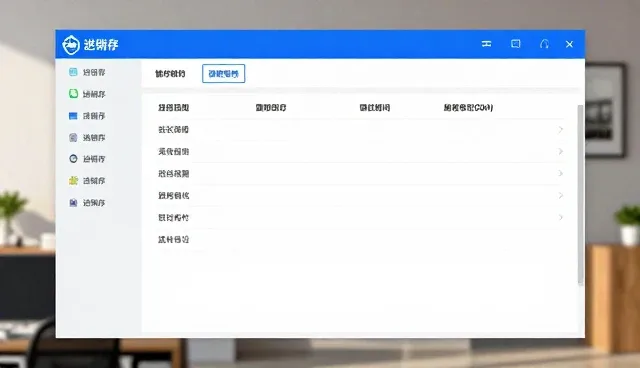This screenshot has width=640, height=368.
Task: Expand the second list row's chevron
Action: coord(561,151)
